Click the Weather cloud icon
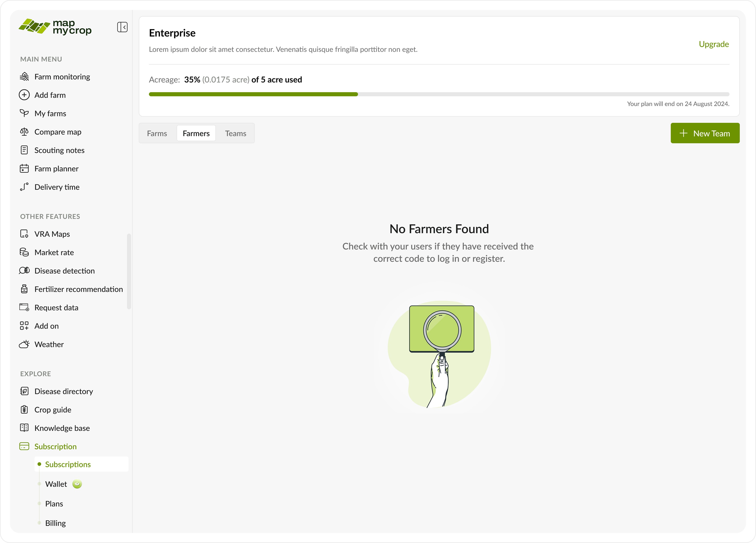Screen dimensions: 756x543 24,344
